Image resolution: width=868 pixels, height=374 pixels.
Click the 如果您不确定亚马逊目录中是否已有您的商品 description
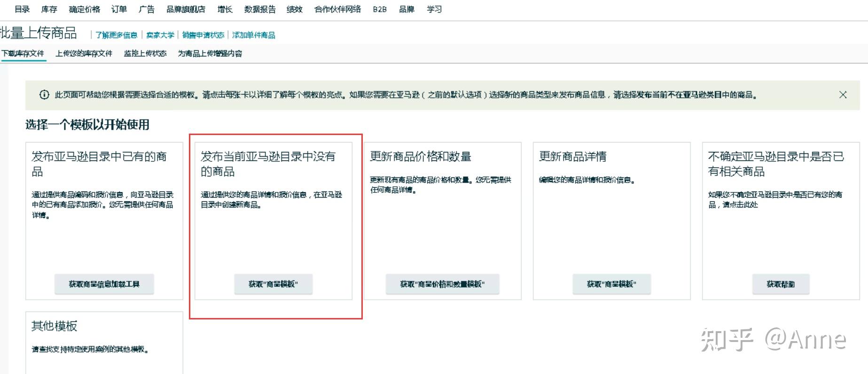coord(775,199)
